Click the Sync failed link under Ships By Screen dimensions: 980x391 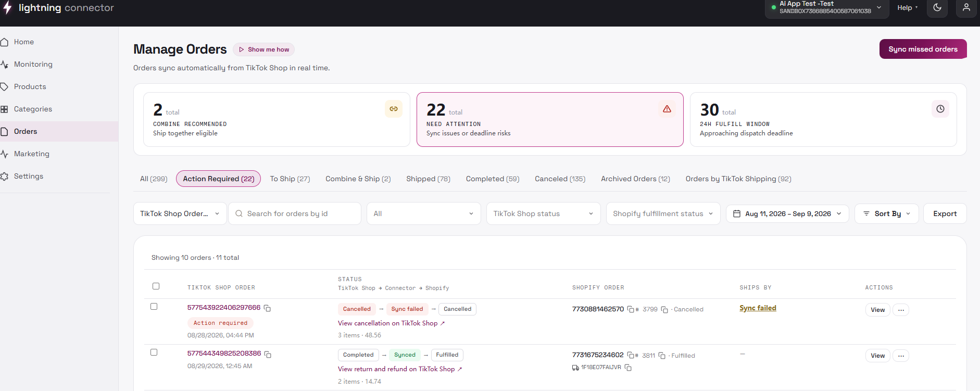(x=758, y=308)
